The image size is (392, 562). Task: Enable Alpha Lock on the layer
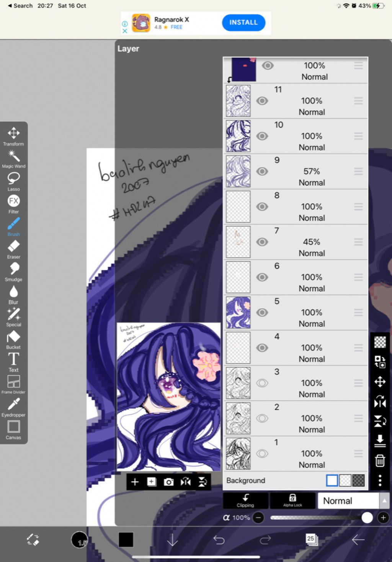(292, 501)
